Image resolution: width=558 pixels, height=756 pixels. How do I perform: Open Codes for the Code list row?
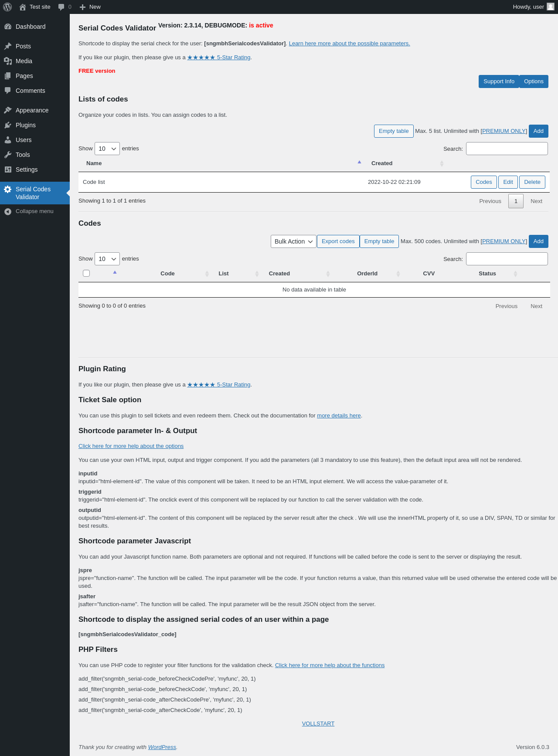click(x=484, y=182)
